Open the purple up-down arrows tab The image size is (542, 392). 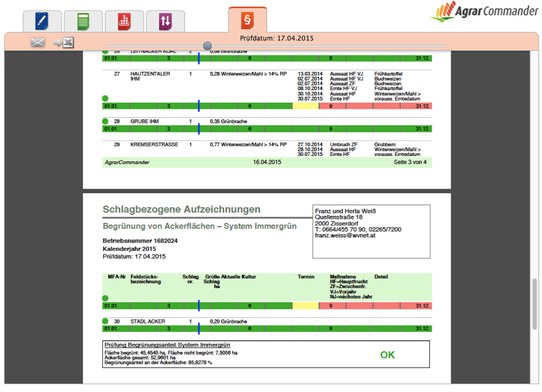coord(166,21)
